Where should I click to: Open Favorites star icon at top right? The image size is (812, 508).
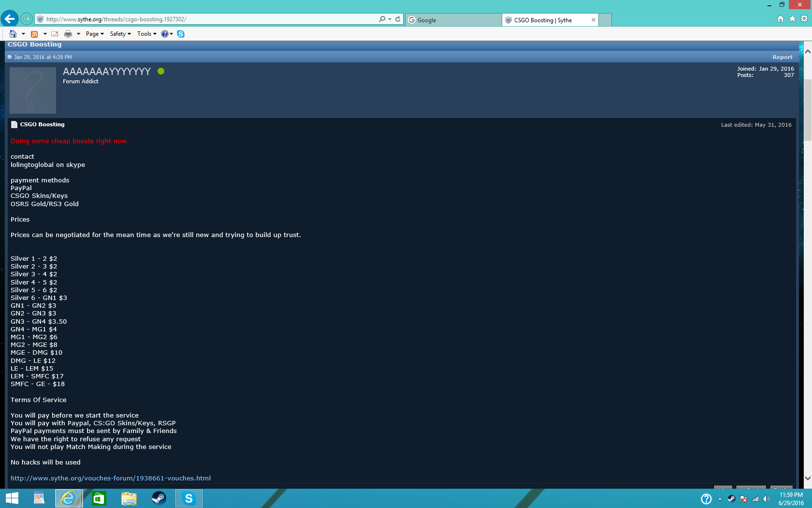[792, 19]
